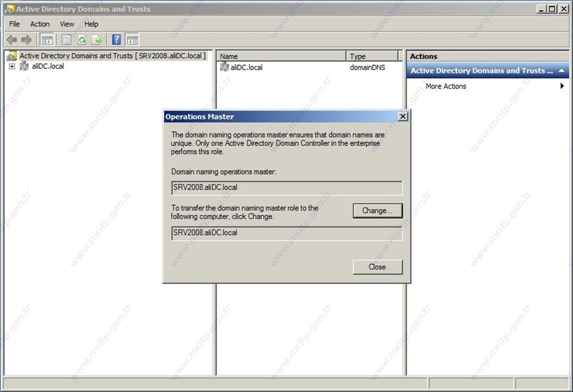Click the transfer target computer field
573x392 pixels.
287,233
